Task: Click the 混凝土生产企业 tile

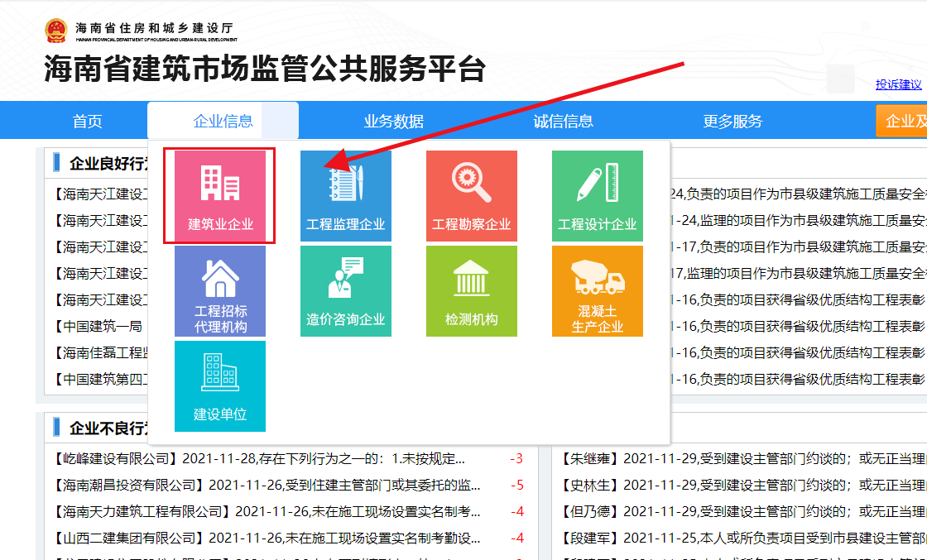Action: (597, 291)
